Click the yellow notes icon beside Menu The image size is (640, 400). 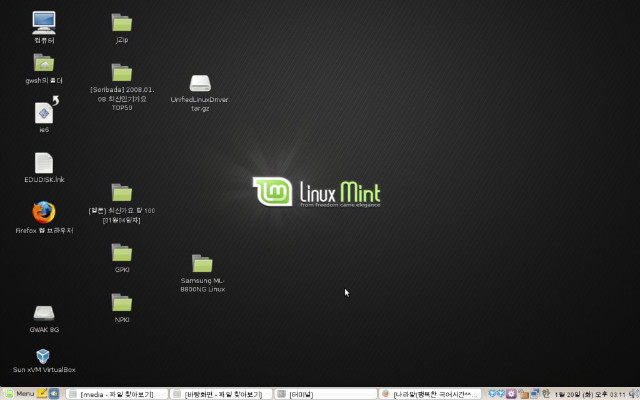tap(42, 394)
